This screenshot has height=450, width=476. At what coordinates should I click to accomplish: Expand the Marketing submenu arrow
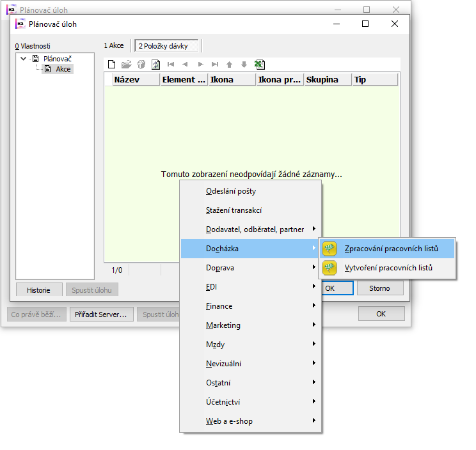[x=314, y=325]
